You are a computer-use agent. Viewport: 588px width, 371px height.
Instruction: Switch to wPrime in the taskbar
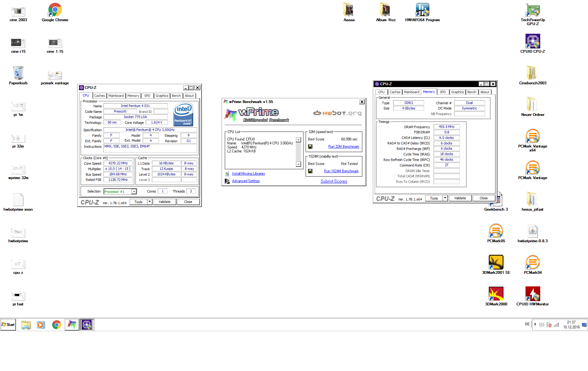point(72,325)
